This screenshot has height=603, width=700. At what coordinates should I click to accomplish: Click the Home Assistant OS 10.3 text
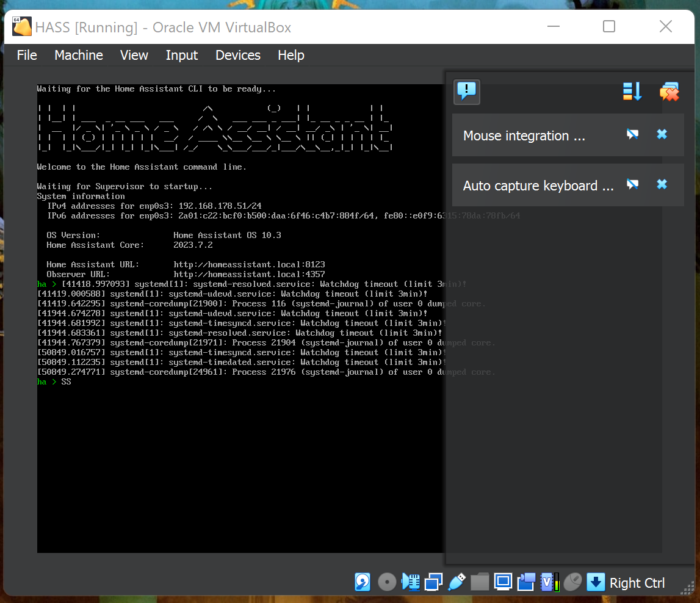click(x=227, y=235)
